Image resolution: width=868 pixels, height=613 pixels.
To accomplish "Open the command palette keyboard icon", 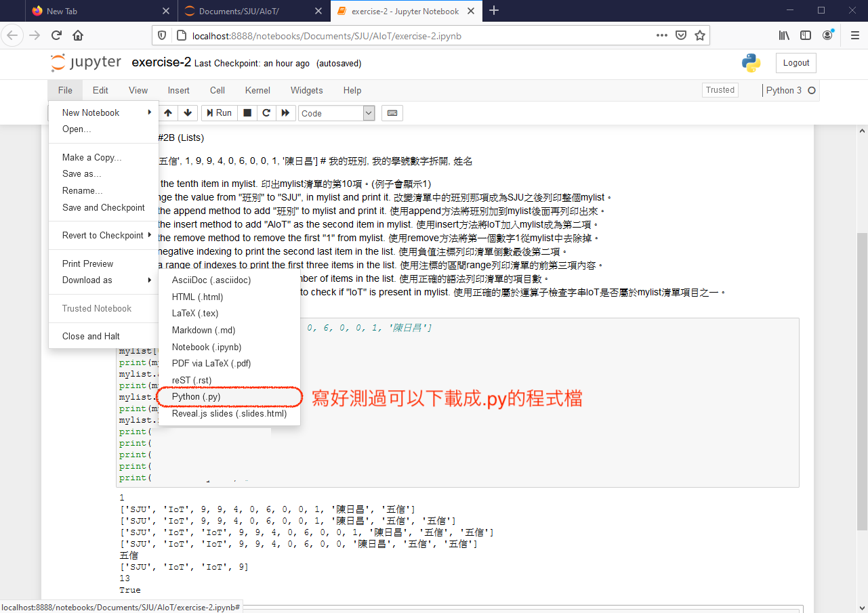I will pyautogui.click(x=392, y=113).
